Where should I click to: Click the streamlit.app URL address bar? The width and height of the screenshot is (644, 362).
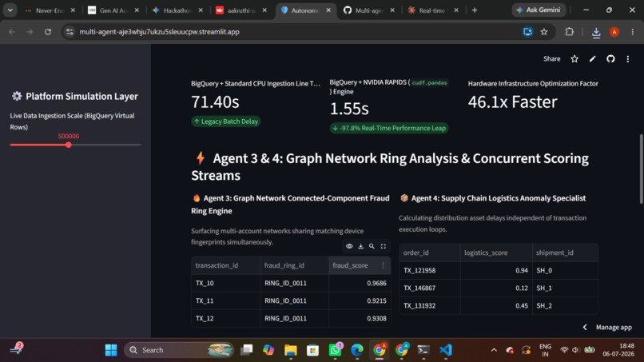(x=159, y=32)
